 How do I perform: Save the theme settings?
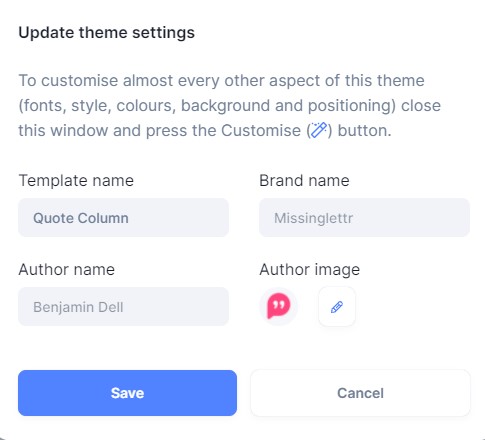(x=127, y=393)
